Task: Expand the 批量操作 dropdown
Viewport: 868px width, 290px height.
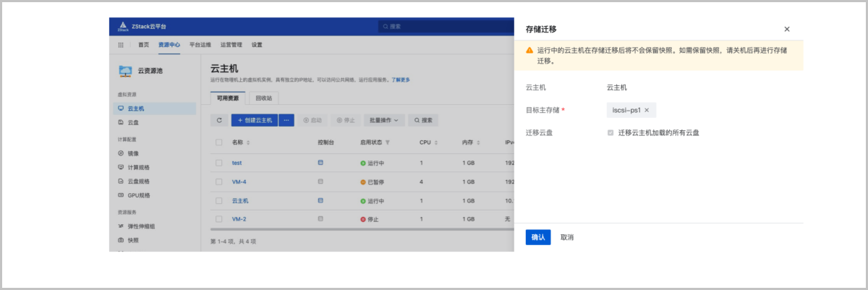Action: (x=383, y=120)
